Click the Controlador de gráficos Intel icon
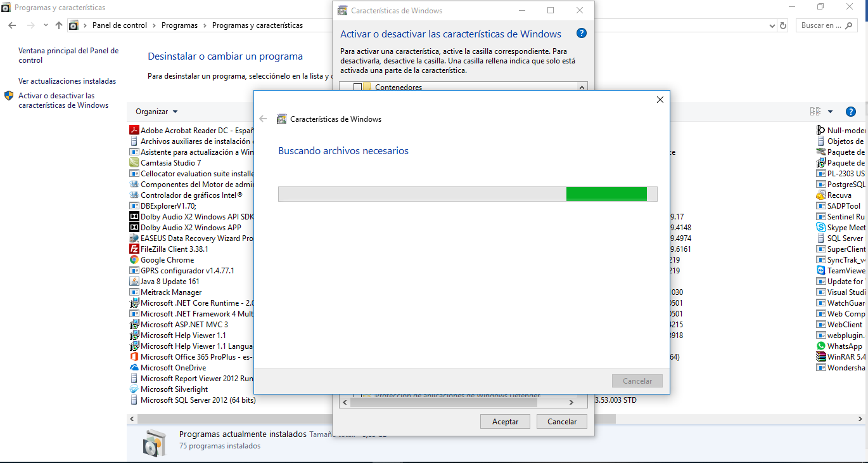This screenshot has height=463, width=868. (x=134, y=195)
